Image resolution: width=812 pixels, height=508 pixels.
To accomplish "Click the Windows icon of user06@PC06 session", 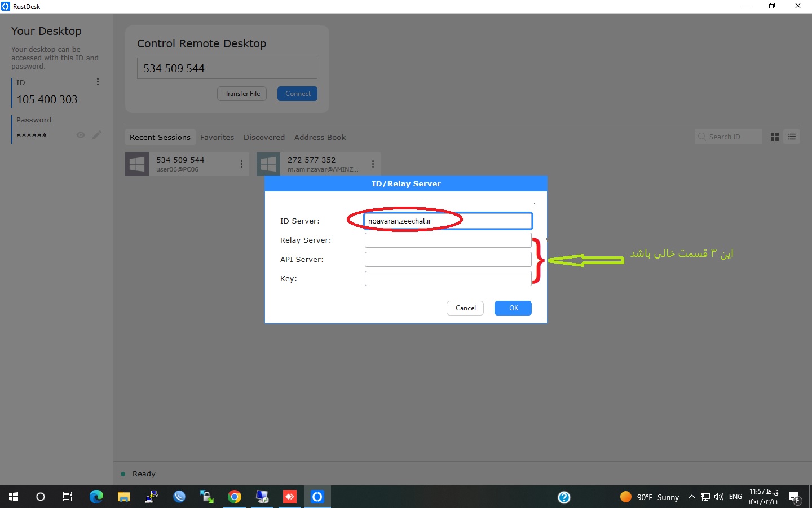I will click(137, 164).
